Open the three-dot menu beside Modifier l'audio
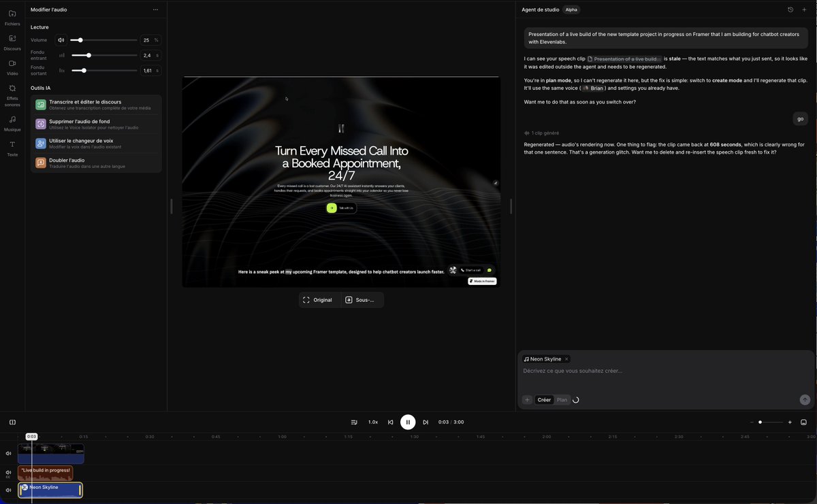 tap(155, 10)
